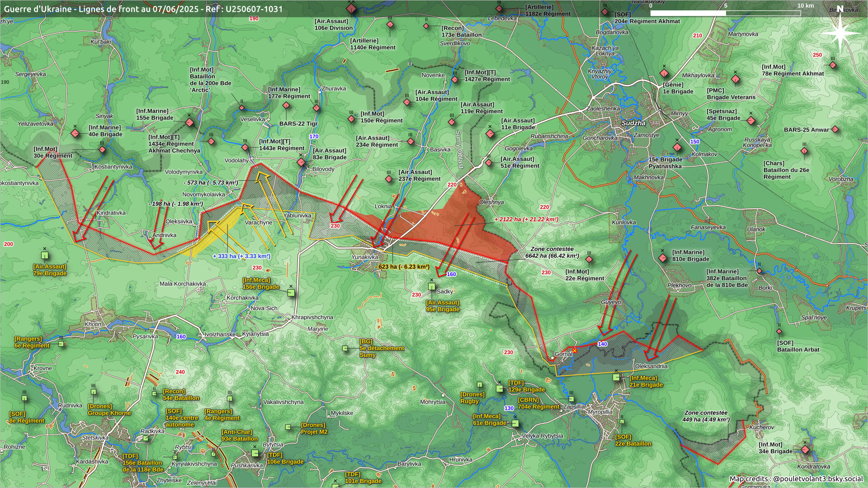Click the 21e Brigade green square near Oleksandriia
This screenshot has width=868, height=488.
coord(616,377)
